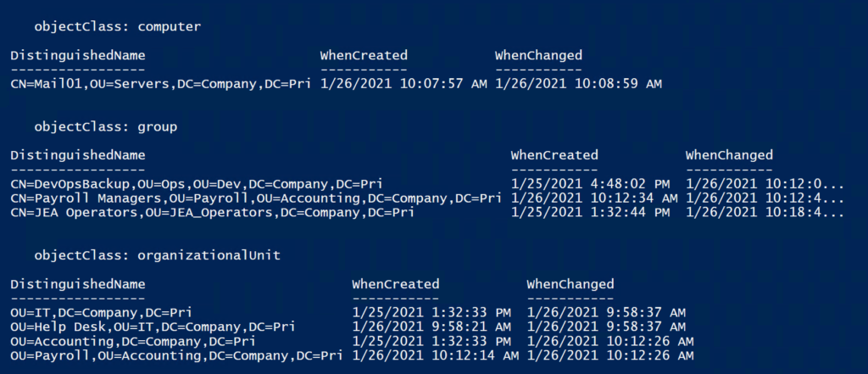Select the CN=Mail01 distinguished name line

[160, 84]
